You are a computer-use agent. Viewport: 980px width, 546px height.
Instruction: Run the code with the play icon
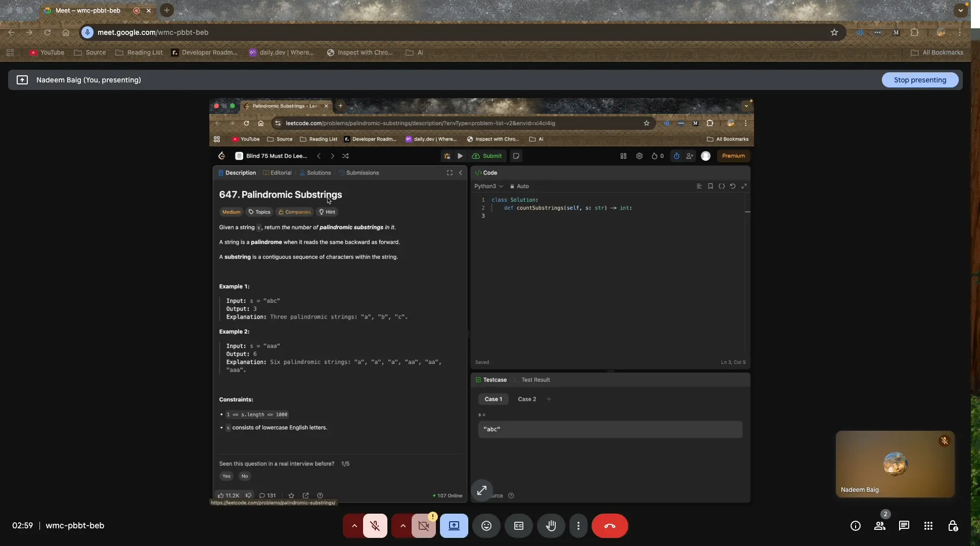click(x=459, y=156)
